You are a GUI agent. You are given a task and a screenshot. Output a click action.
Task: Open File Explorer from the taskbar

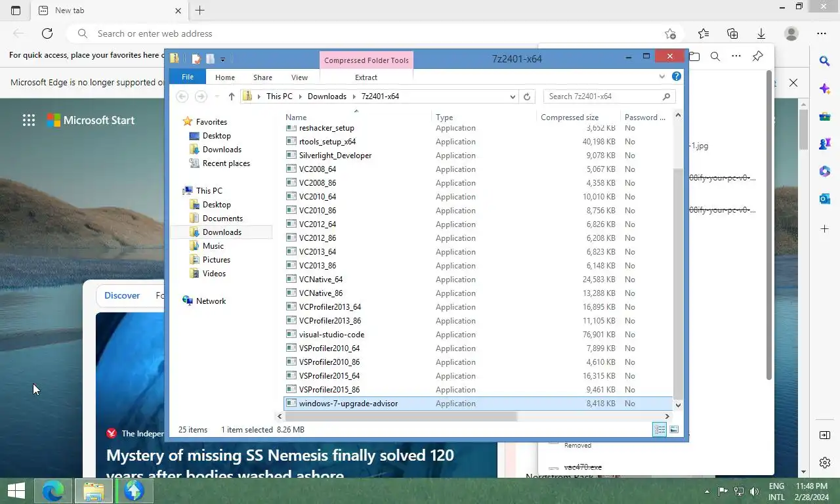pos(93,491)
